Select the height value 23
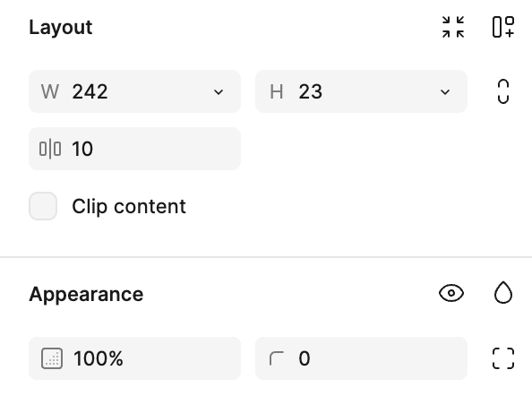The width and height of the screenshot is (532, 396). click(x=311, y=91)
